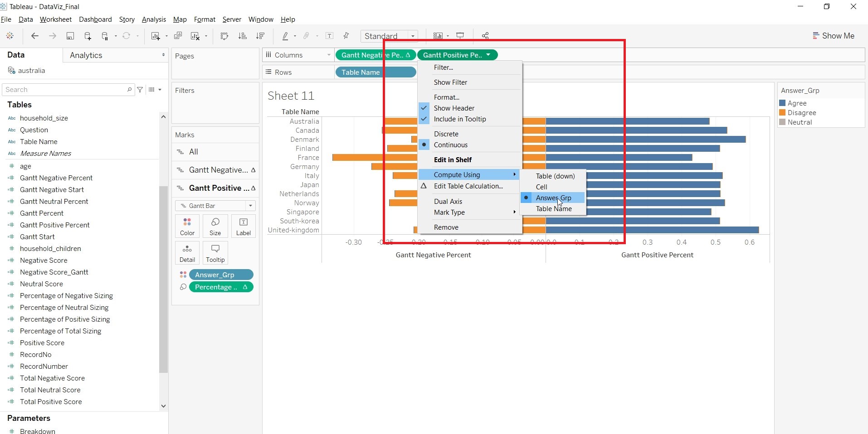This screenshot has width=868, height=434.
Task: Open the Presentation mode icon
Action: point(460,36)
